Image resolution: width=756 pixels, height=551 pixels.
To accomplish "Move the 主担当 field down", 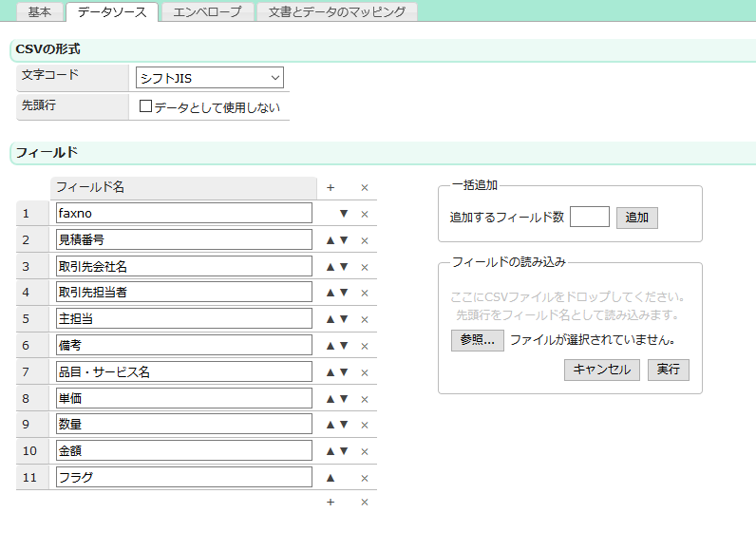I will click(344, 319).
